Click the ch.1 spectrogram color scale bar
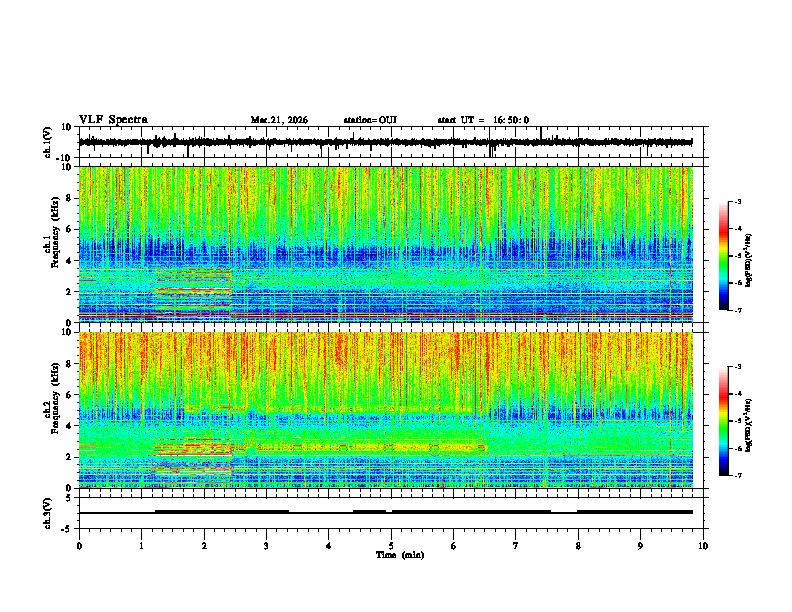 coord(723,256)
